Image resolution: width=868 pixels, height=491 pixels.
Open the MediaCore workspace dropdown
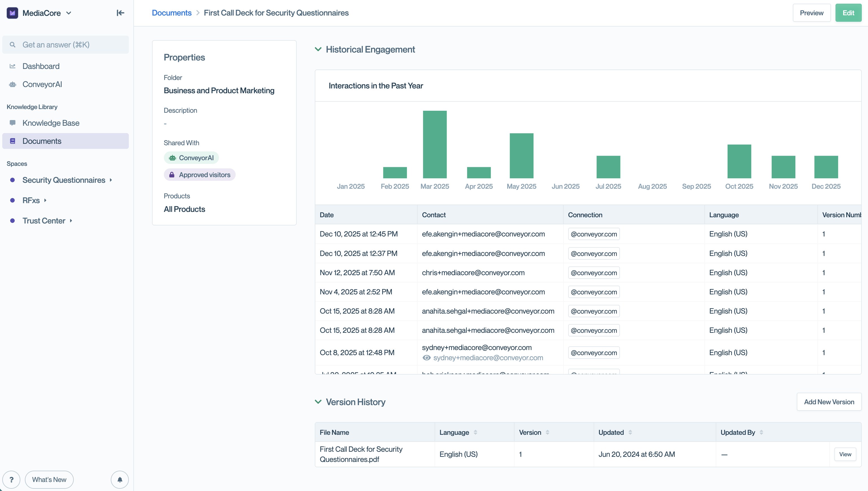(x=69, y=13)
